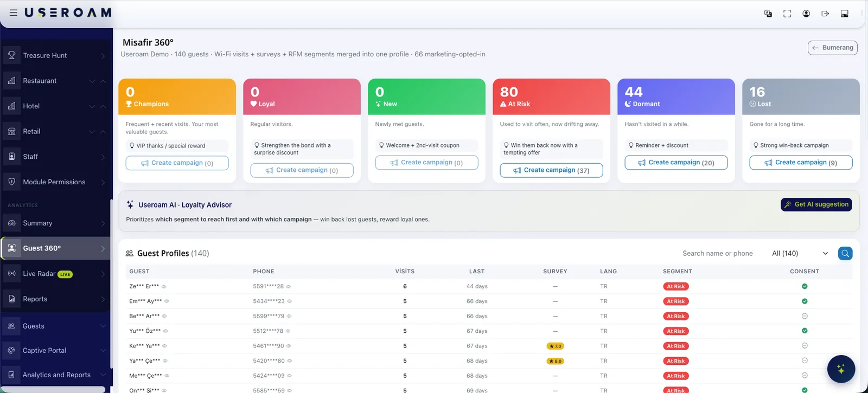
Task: Click the blue search magnifier button
Action: (x=845, y=253)
